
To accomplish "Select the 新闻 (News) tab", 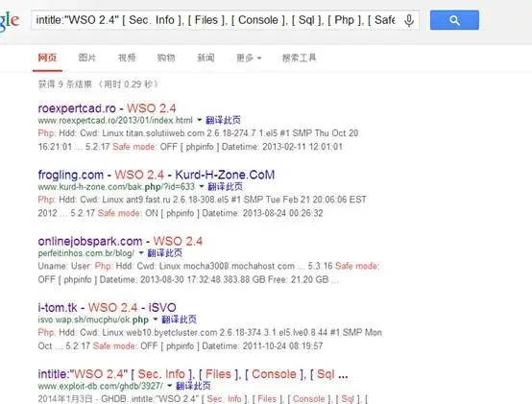I will click(x=206, y=58).
